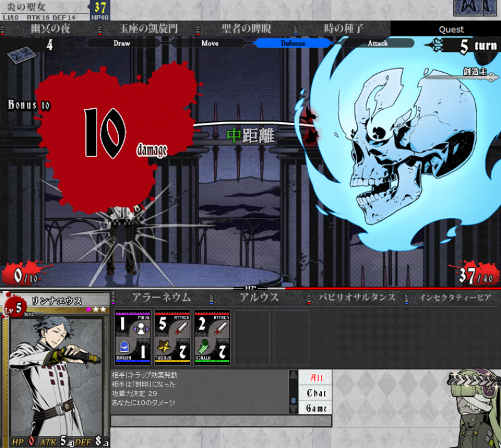The height and width of the screenshot is (448, 501).
Task: Select player skill アルウス
Action: pos(259,298)
